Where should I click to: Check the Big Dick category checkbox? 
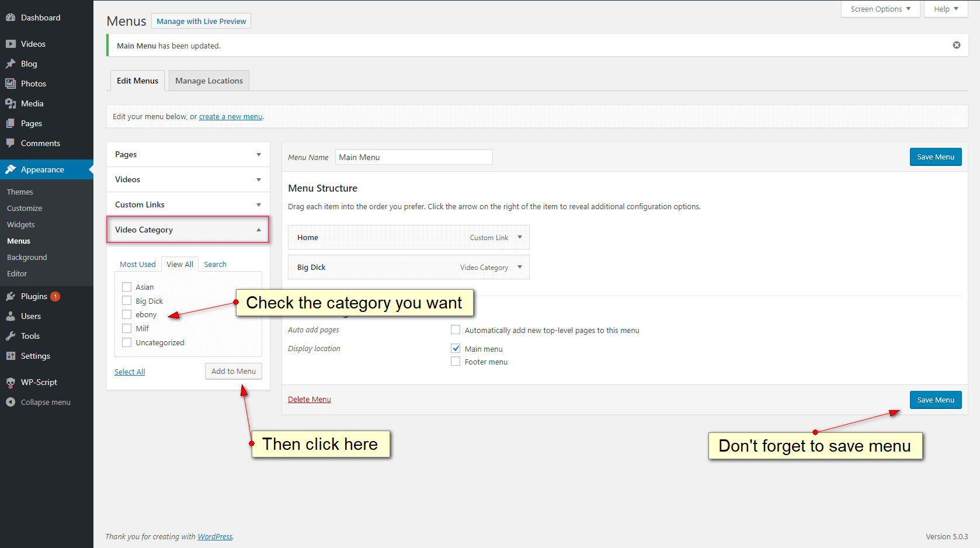pyautogui.click(x=127, y=301)
